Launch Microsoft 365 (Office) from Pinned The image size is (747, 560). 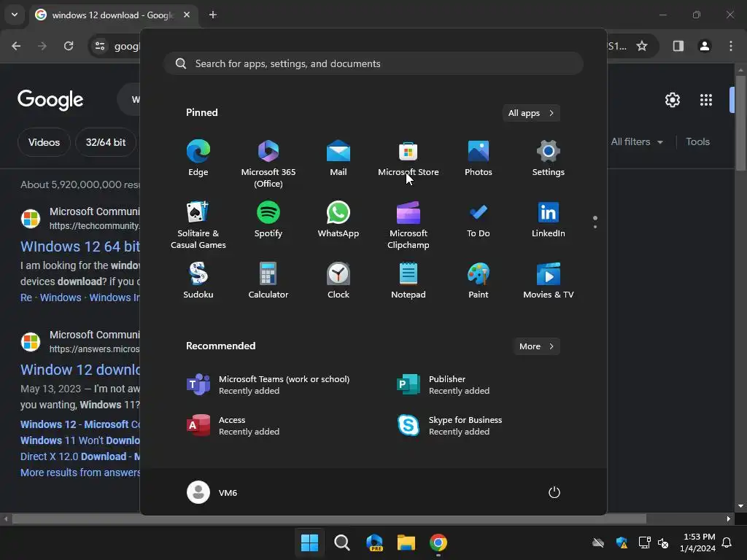(268, 164)
